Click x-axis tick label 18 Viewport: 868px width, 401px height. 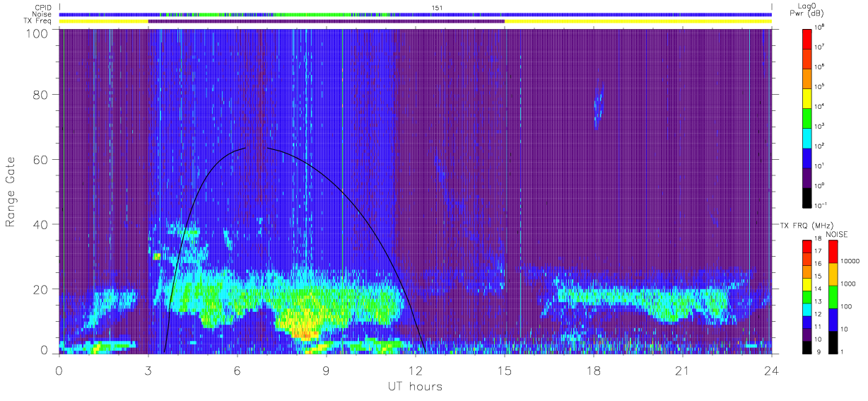[594, 370]
